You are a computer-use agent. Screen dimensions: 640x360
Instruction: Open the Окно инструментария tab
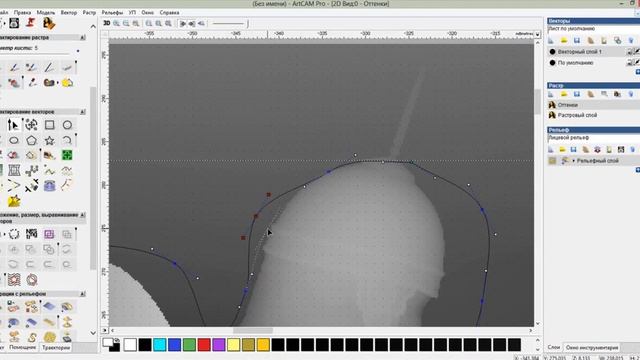(x=592, y=348)
